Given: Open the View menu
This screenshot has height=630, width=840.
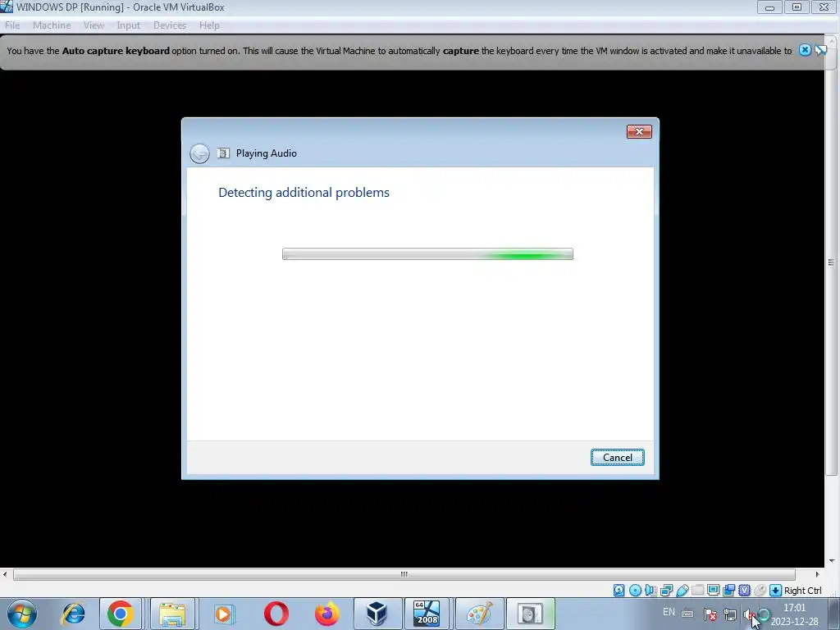Looking at the screenshot, I should [x=94, y=25].
